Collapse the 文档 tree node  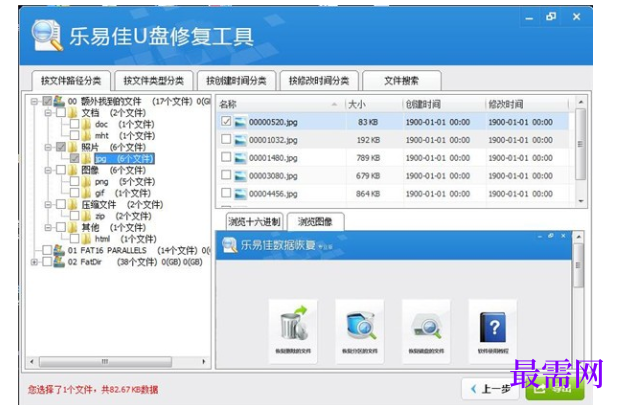48,113
